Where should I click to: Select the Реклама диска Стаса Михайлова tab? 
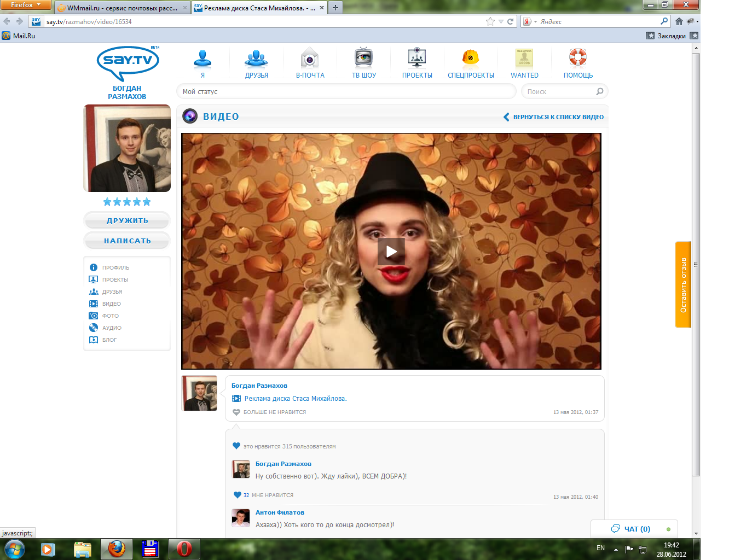pos(260,8)
